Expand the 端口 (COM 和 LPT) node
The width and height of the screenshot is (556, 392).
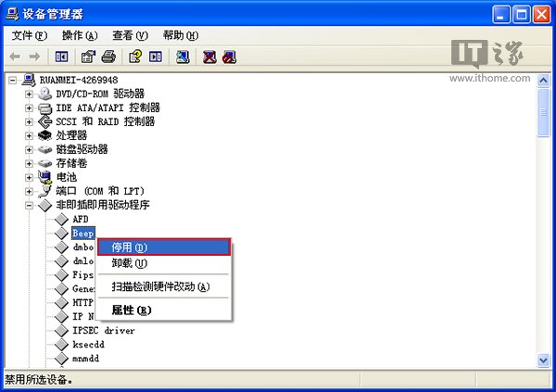(29, 191)
